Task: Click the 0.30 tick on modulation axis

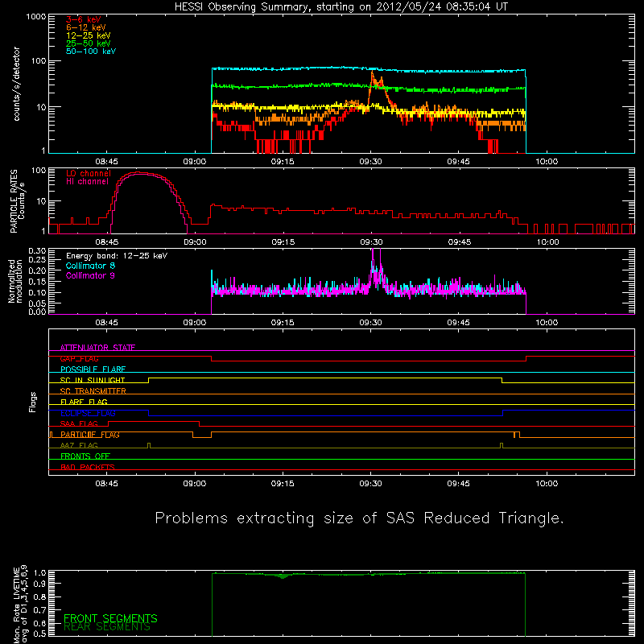Action: coord(37,251)
